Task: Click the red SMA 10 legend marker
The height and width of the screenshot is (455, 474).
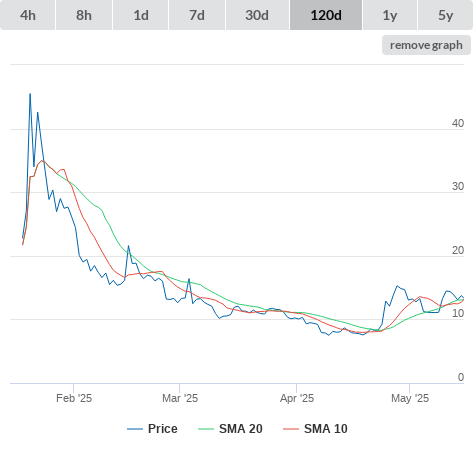Action: coord(291,429)
